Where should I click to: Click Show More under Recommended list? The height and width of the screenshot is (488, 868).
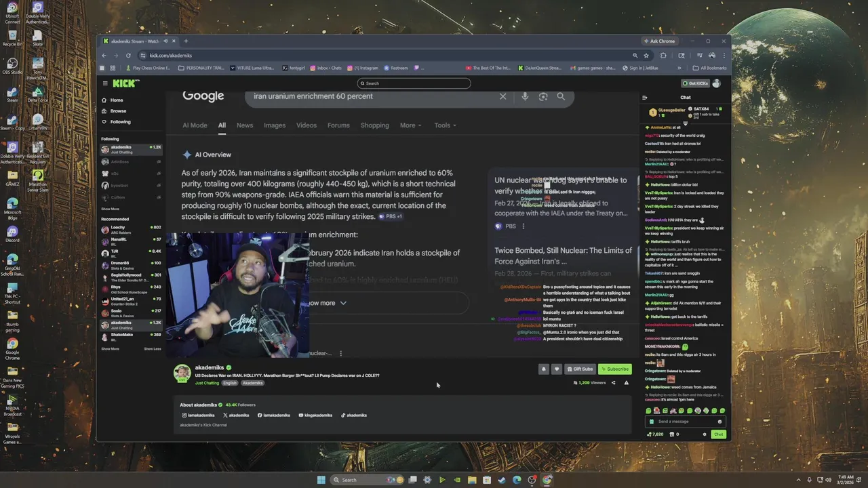pos(110,349)
